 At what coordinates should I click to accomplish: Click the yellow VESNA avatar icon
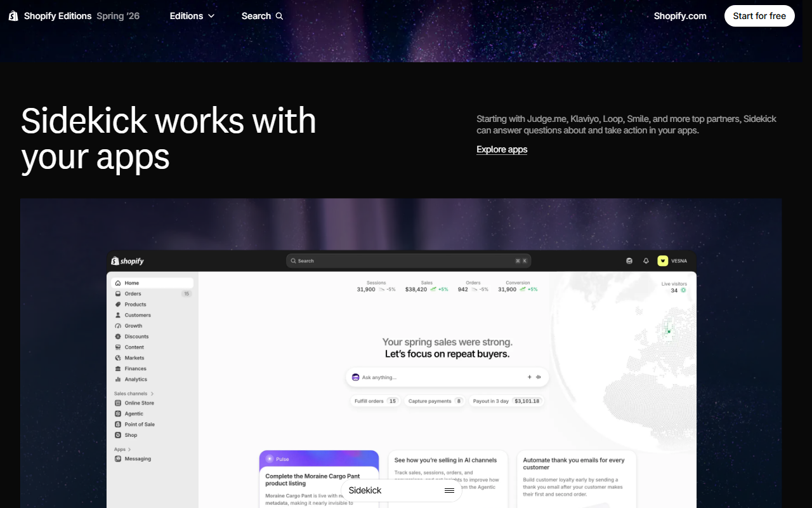coord(662,260)
